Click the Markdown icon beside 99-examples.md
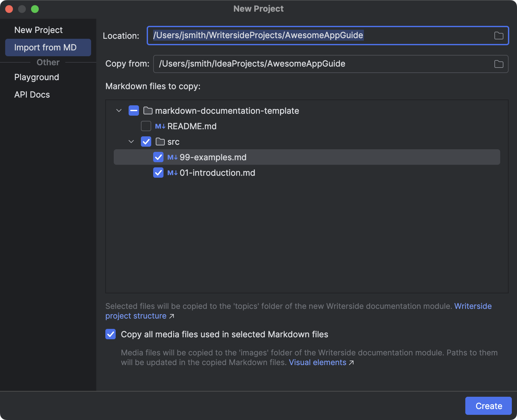Viewport: 517px width, 420px height. pyautogui.click(x=172, y=157)
